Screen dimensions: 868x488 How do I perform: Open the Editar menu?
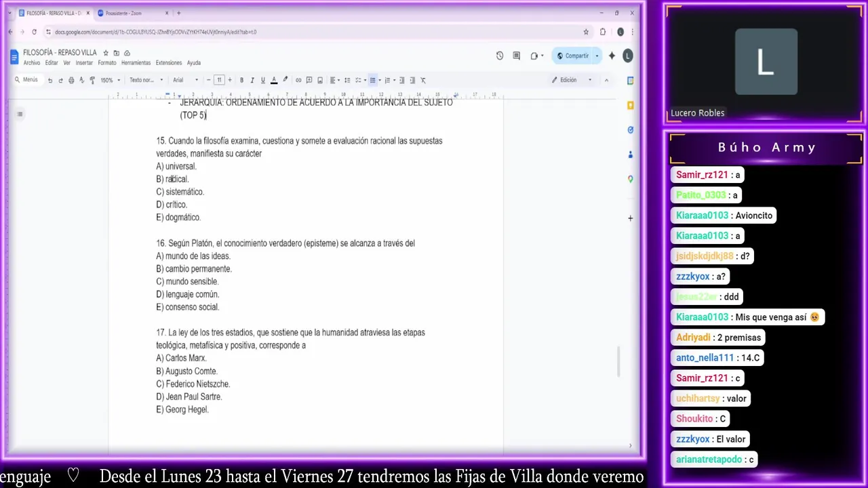click(x=52, y=63)
